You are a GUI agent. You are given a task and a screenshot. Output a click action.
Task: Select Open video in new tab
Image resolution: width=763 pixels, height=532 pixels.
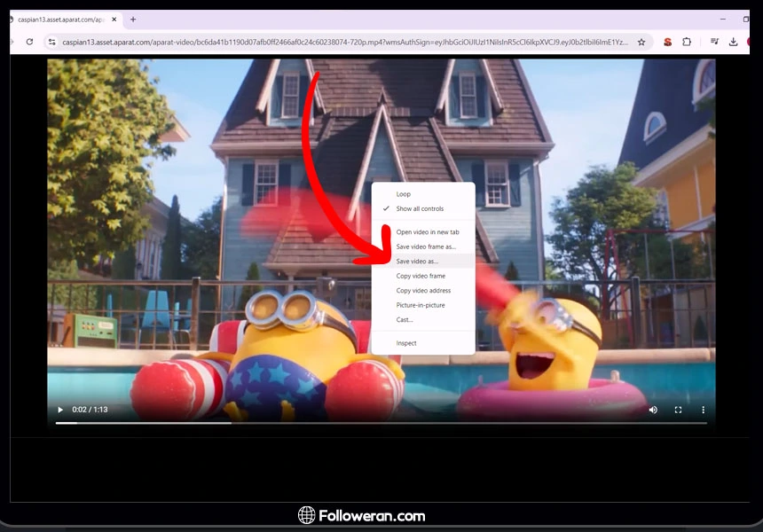click(x=428, y=232)
